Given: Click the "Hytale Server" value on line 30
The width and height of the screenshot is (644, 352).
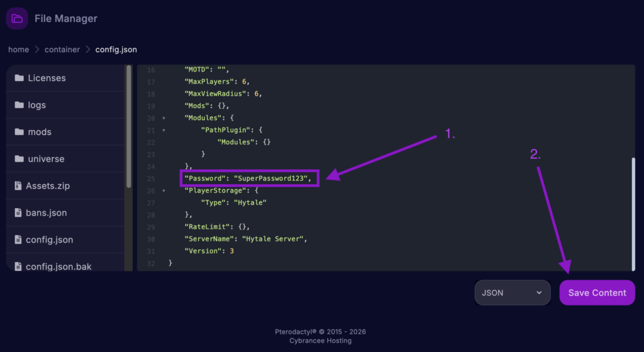Looking at the screenshot, I should point(273,239).
